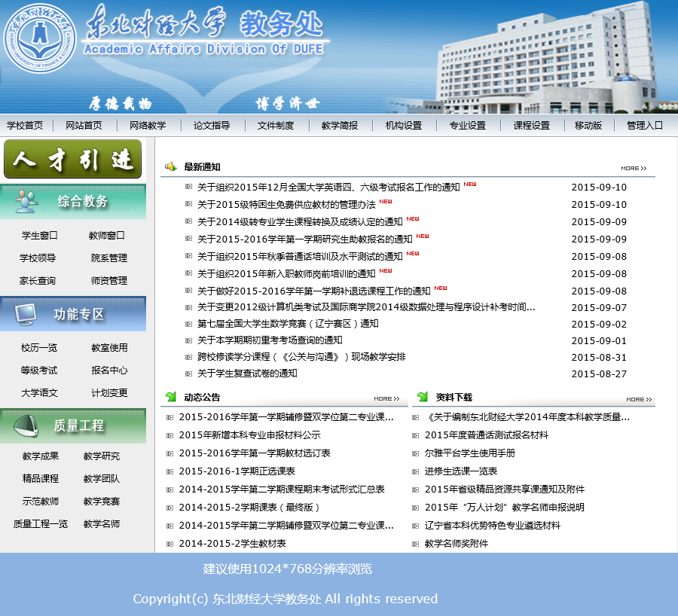
Task: Open 质量工程一览 link
Action: 41,524
